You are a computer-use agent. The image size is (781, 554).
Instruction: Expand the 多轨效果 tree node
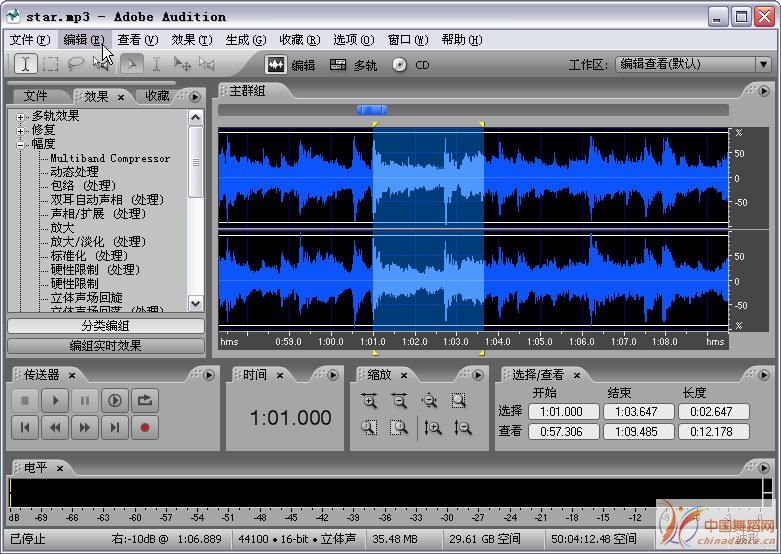tap(20, 116)
